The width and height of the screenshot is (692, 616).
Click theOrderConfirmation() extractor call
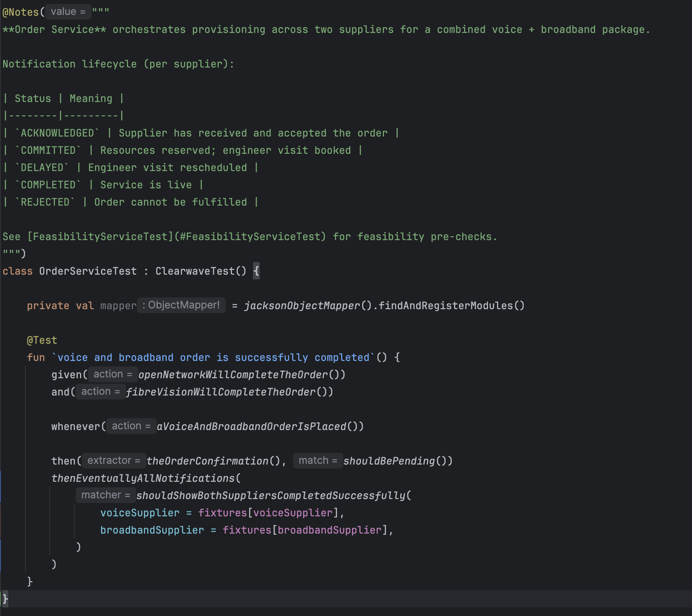tap(213, 461)
